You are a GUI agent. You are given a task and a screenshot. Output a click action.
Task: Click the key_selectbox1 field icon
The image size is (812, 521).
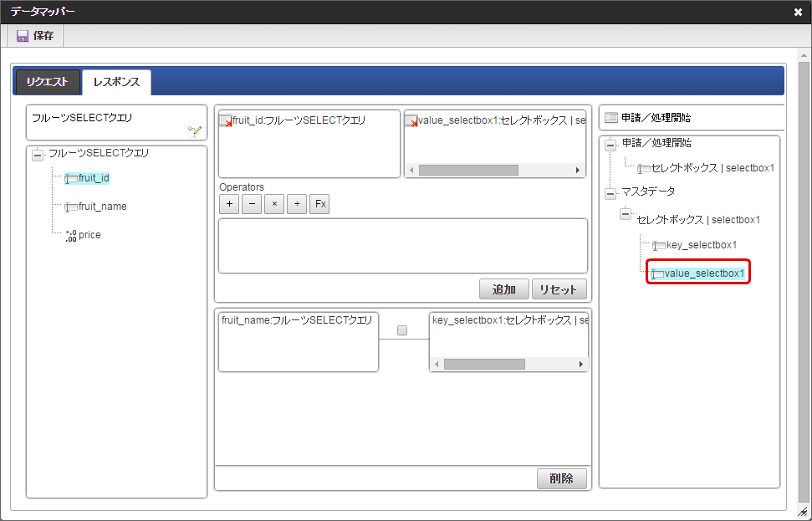point(659,246)
